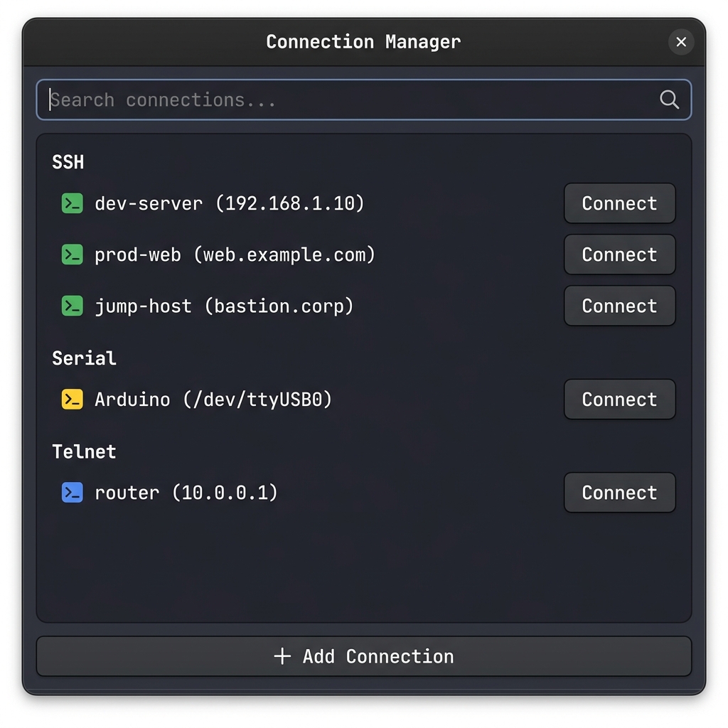Click the Add Connection button
This screenshot has width=728, height=728.
click(x=364, y=656)
